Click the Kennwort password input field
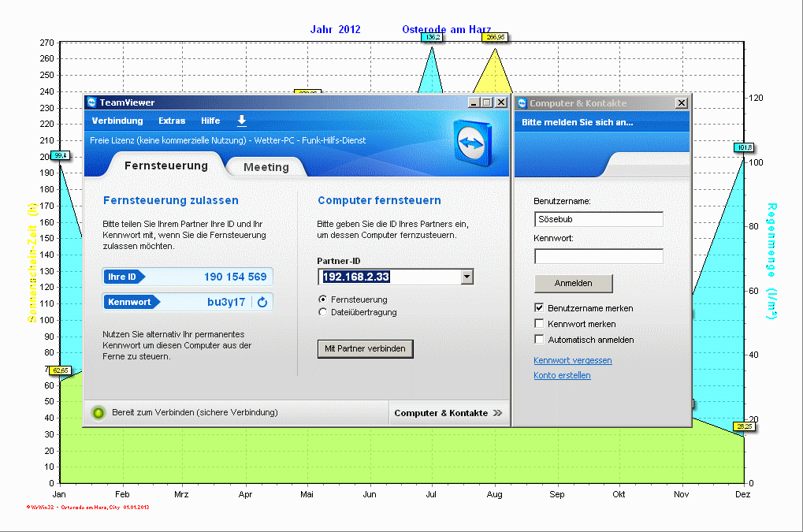 point(598,256)
